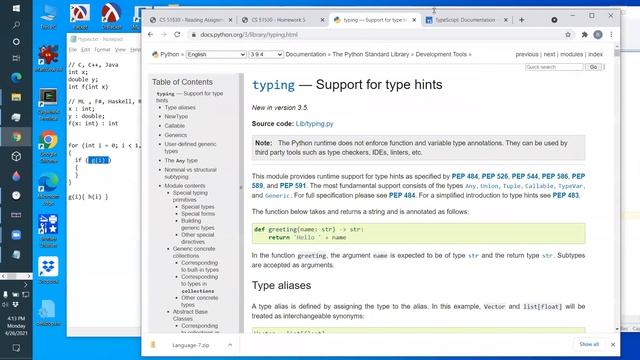This screenshot has width=640, height=360.
Task: Click the address bar URL
Action: coord(249,35)
